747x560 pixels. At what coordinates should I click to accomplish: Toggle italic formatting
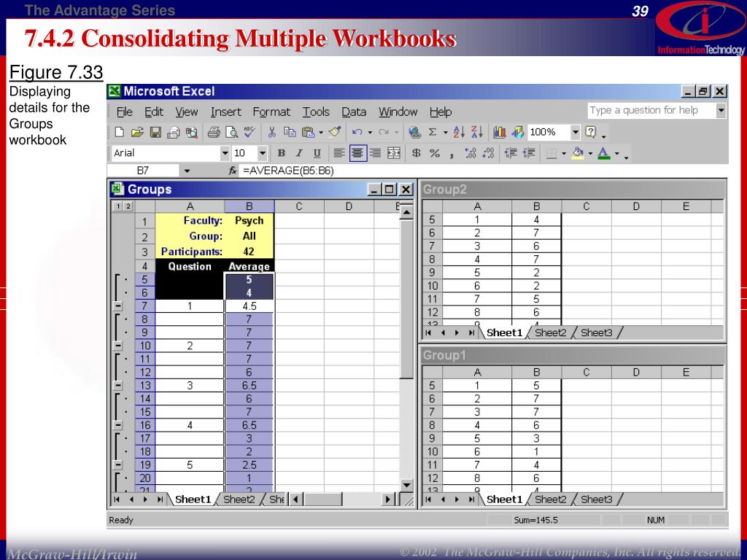pos(299,153)
